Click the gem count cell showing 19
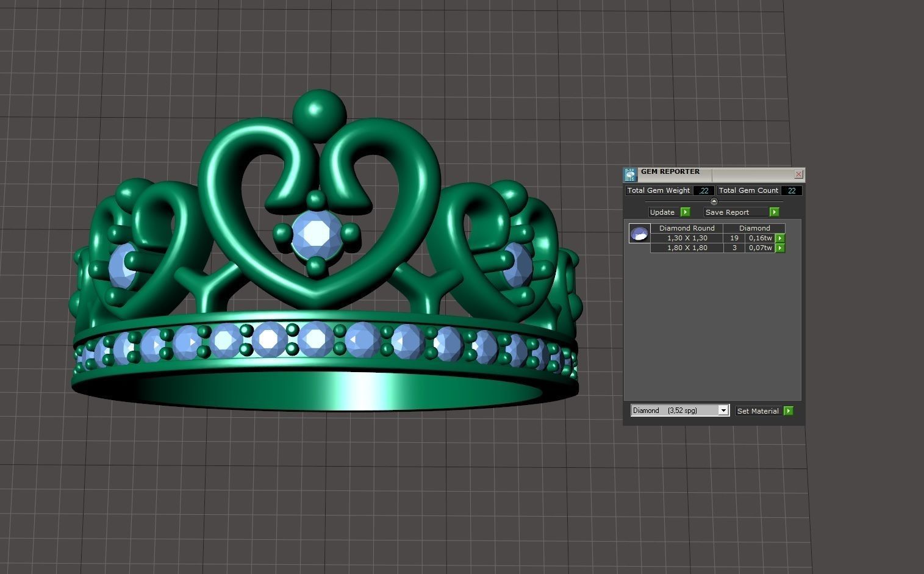Viewport: 924px width, 574px height. coord(734,239)
